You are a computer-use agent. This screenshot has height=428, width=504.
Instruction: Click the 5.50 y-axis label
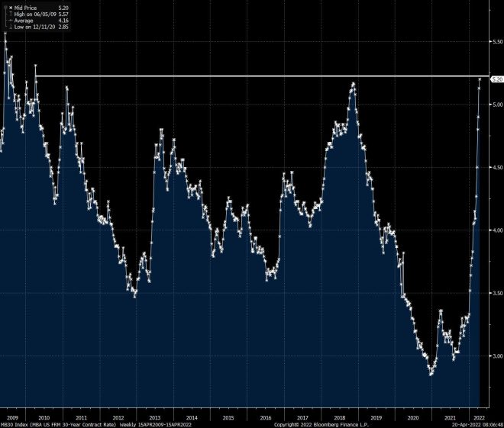pos(497,42)
